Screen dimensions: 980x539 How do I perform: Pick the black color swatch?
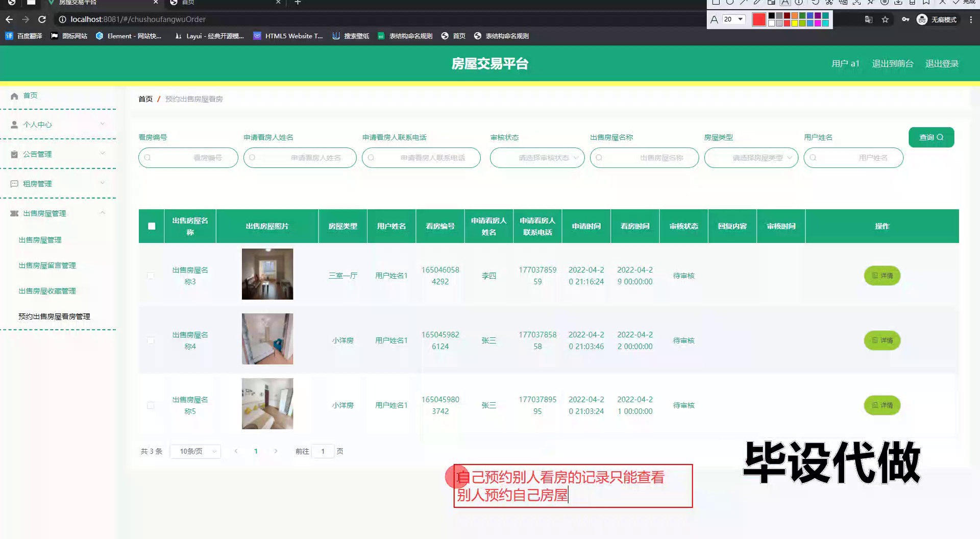coord(772,16)
